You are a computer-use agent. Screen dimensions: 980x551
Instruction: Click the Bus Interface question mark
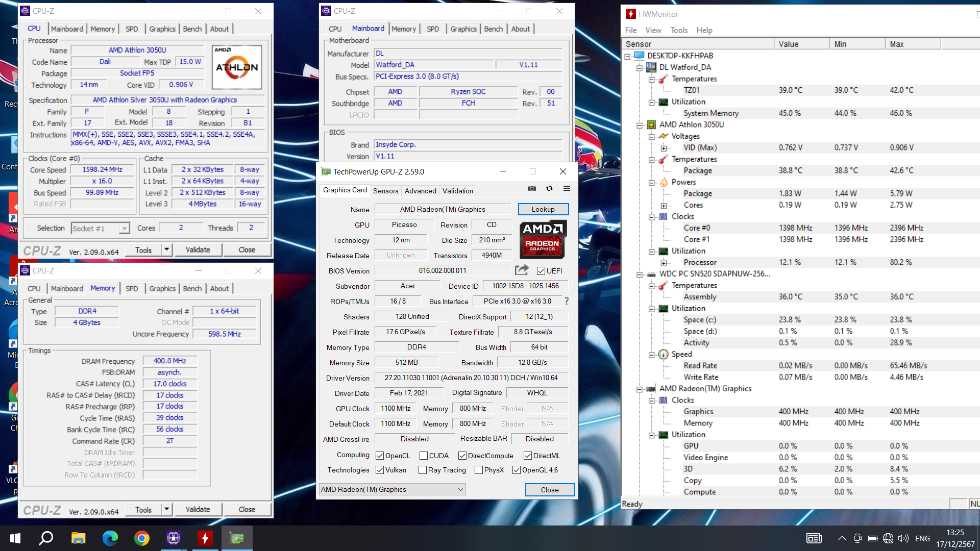pos(567,301)
